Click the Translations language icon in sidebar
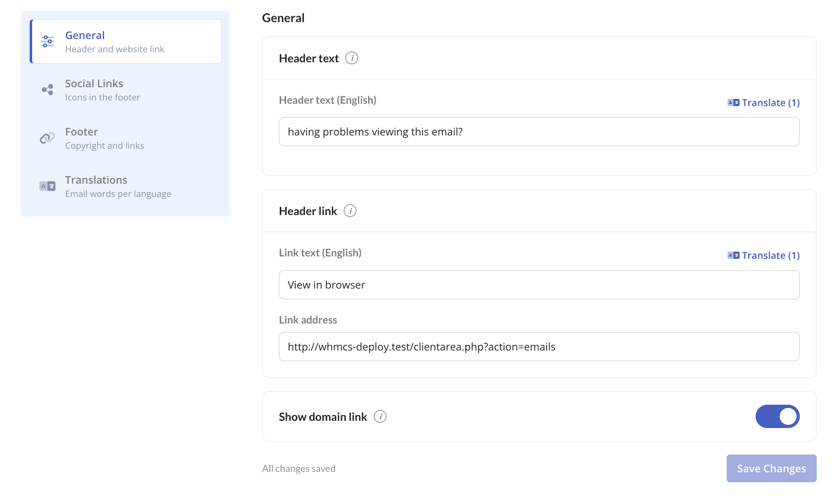840x504 pixels. [x=47, y=186]
